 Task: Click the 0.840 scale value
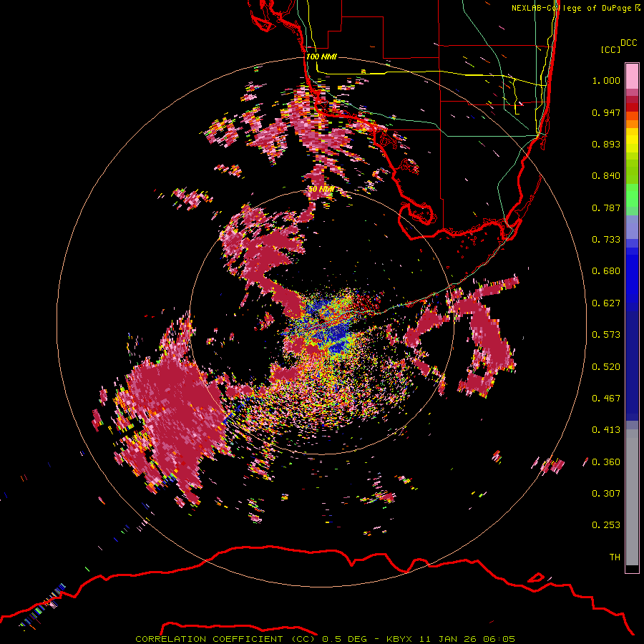pyautogui.click(x=606, y=176)
